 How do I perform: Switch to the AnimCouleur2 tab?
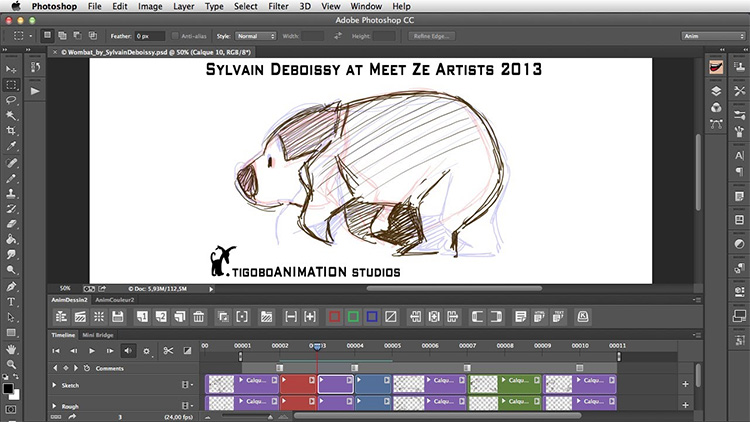click(114, 300)
